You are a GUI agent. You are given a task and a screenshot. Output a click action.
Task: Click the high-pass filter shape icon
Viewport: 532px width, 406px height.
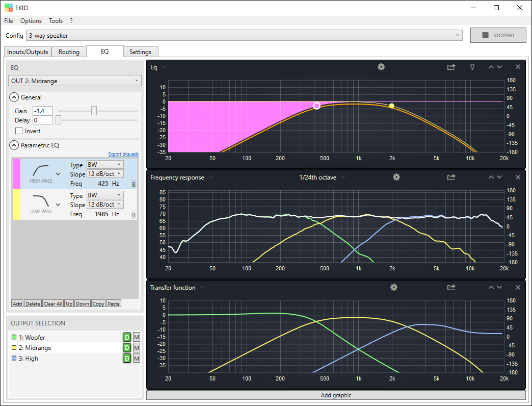[x=40, y=171]
